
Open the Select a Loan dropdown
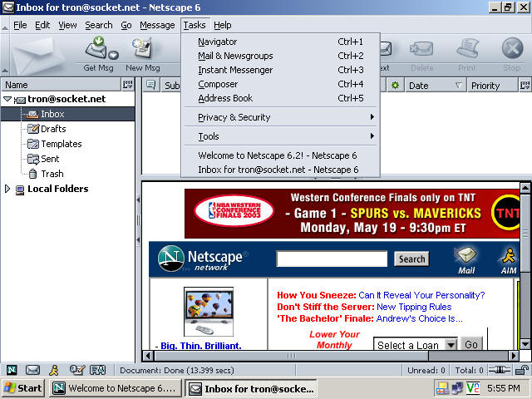[x=416, y=345]
